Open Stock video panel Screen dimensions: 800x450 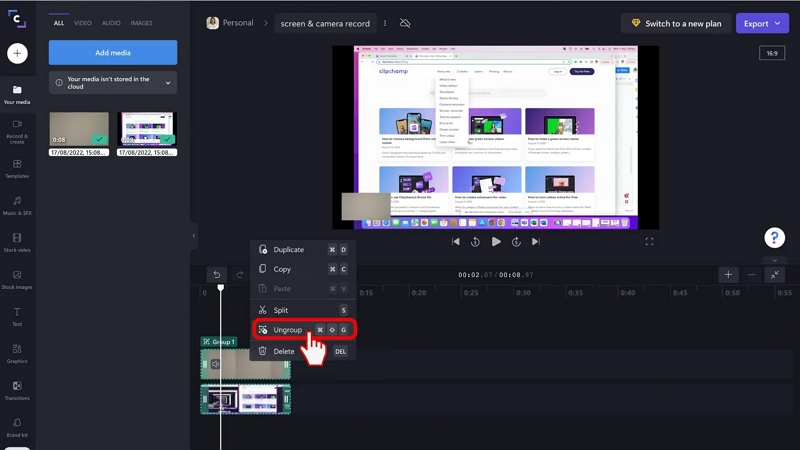[x=17, y=243]
